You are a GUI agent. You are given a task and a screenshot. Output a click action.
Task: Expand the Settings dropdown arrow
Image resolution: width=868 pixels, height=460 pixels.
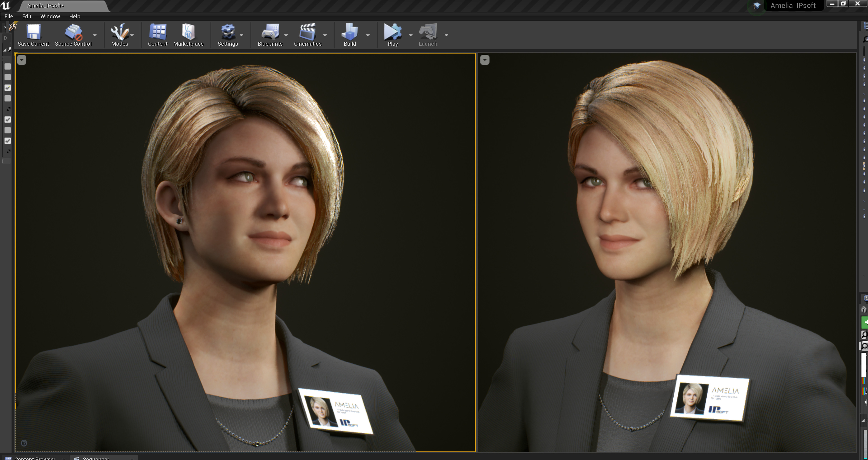tap(241, 35)
